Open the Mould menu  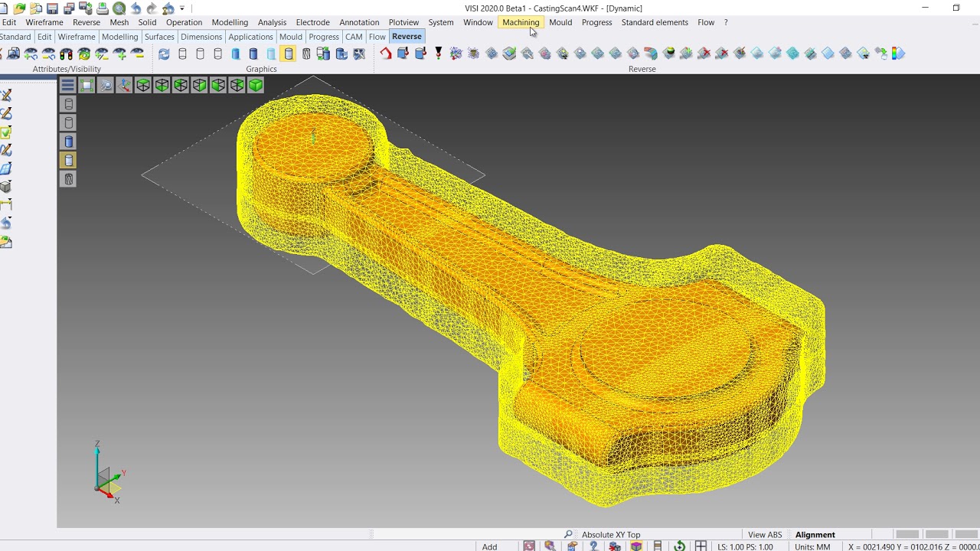[x=560, y=22]
